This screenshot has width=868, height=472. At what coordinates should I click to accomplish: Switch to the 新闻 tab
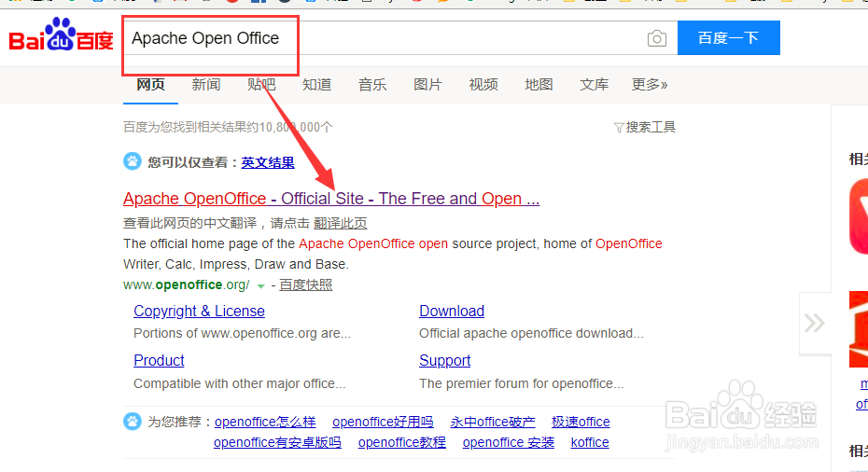(x=206, y=85)
